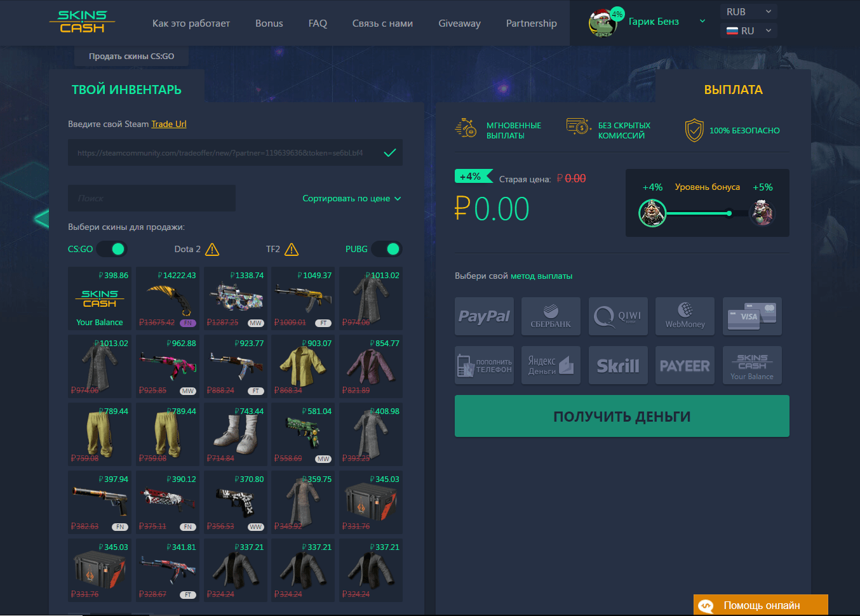
Task: Open the online help chat icon
Action: (706, 606)
